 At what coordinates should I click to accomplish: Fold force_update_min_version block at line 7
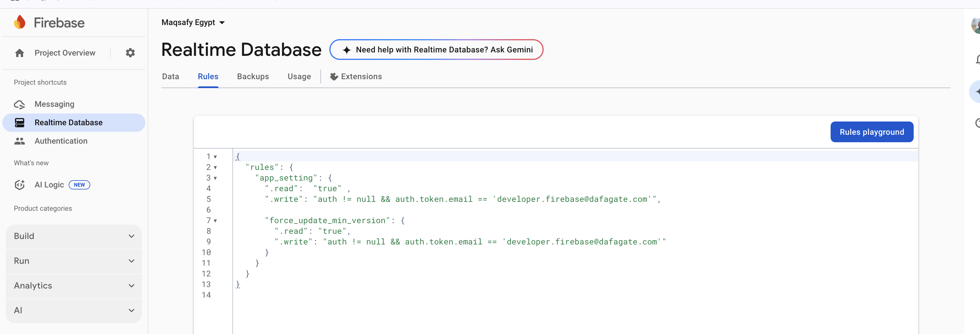pyautogui.click(x=215, y=221)
